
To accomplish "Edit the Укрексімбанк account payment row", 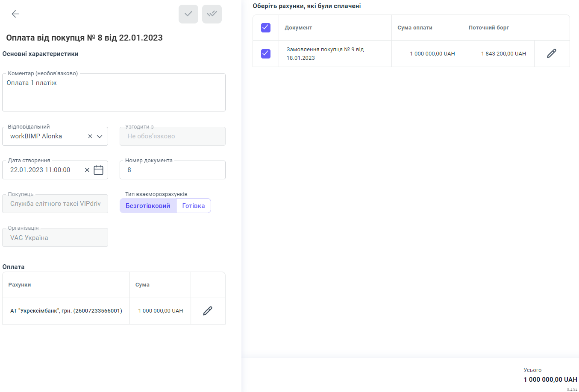I will tap(208, 311).
